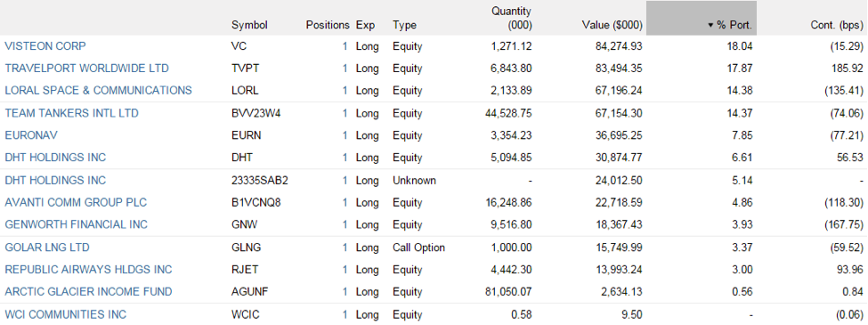Sort table by Cont. (bps) column
Image resolution: width=868 pixels, height=325 pixels.
click(x=837, y=25)
